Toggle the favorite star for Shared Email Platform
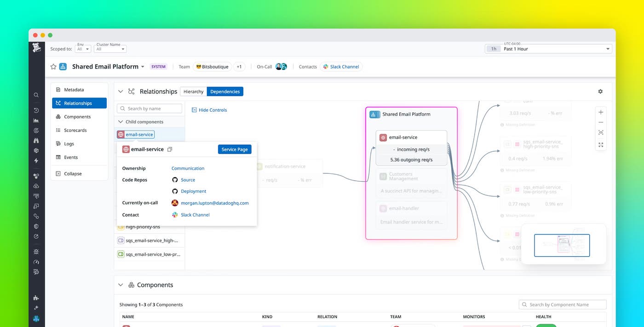 (53, 66)
